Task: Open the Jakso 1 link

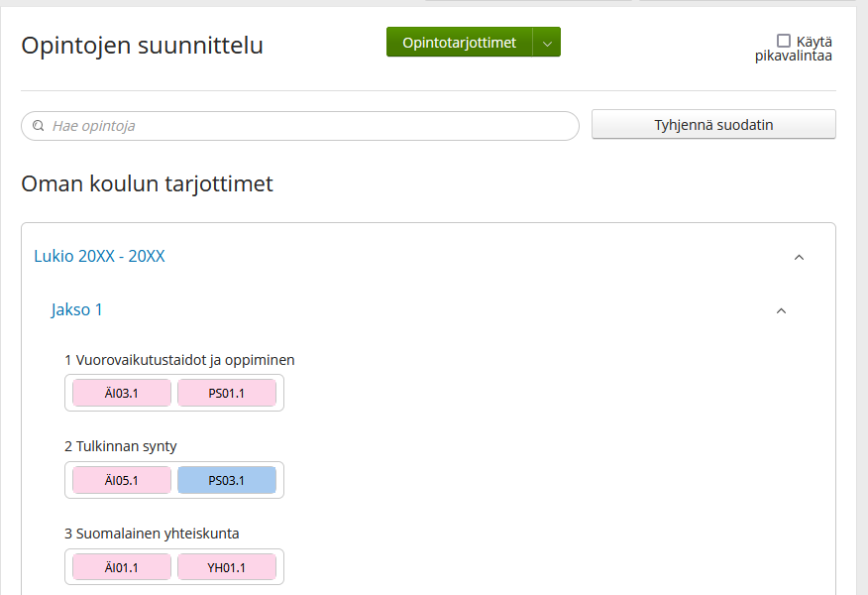Action: [x=77, y=309]
